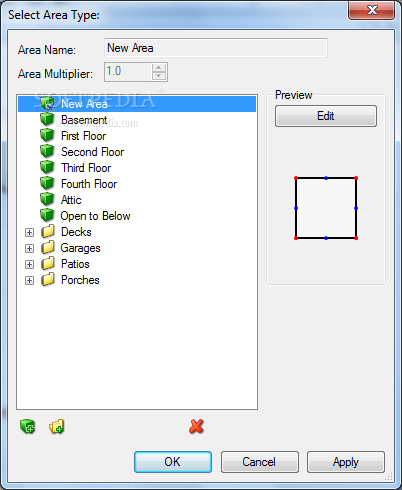Image resolution: width=402 pixels, height=490 pixels.
Task: Click the Open to Below cube icon
Action: (x=47, y=215)
